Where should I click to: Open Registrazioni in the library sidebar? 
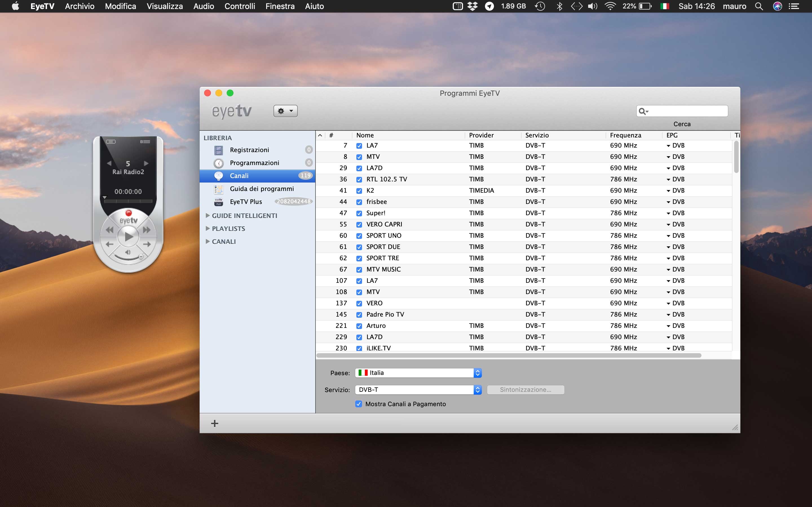tap(249, 150)
